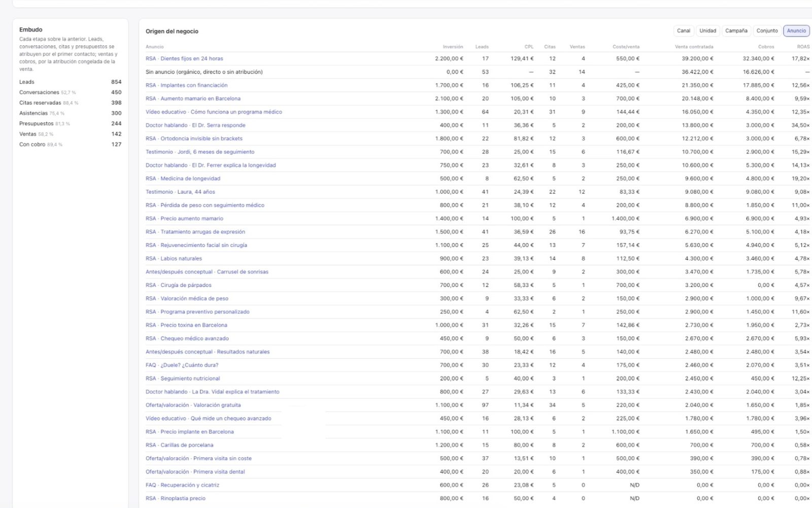Open RSA · Rinoplastia precio ad
812x508 pixels.
tap(176, 498)
